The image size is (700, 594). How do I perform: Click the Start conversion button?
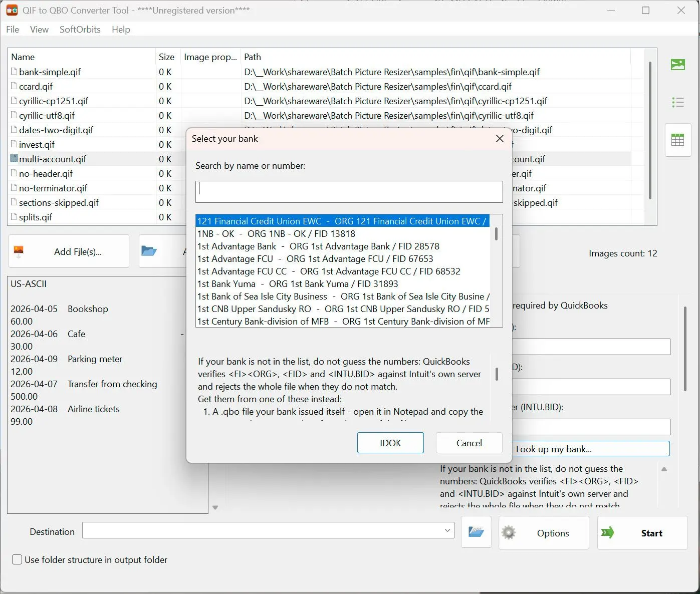(x=642, y=533)
